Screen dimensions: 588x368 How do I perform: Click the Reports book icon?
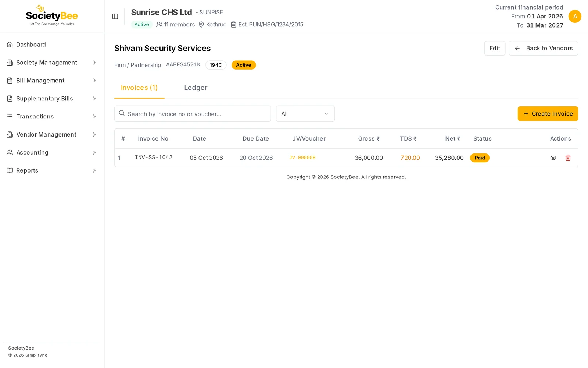tap(10, 170)
